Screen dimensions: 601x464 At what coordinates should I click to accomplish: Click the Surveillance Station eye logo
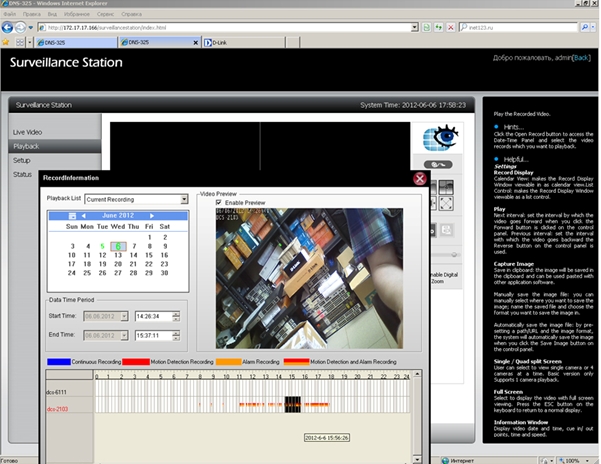click(x=439, y=137)
